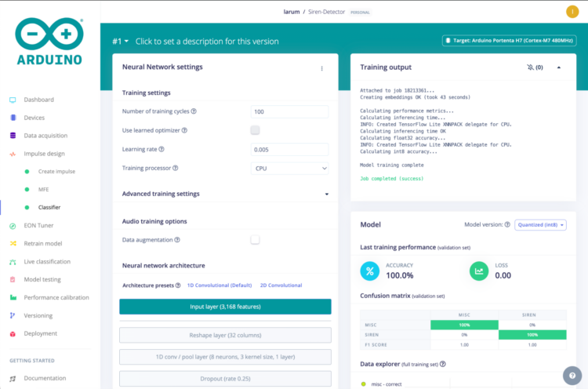The width and height of the screenshot is (588, 389).
Task: Click the Data acquisition database icon
Action: pos(13,136)
